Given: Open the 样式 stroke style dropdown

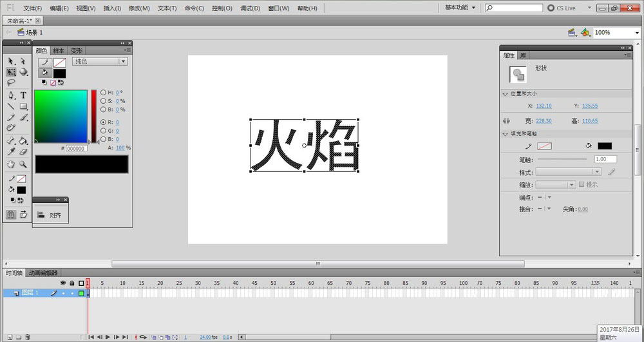Looking at the screenshot, I should (569, 172).
